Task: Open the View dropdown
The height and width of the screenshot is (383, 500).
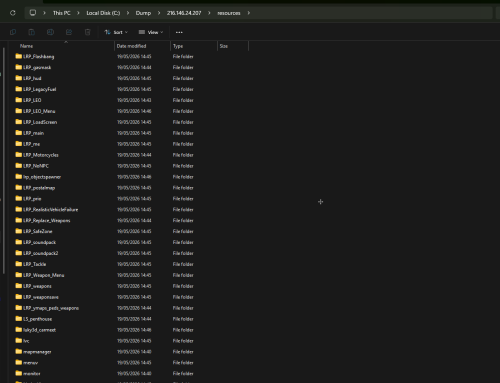Action: (151, 32)
